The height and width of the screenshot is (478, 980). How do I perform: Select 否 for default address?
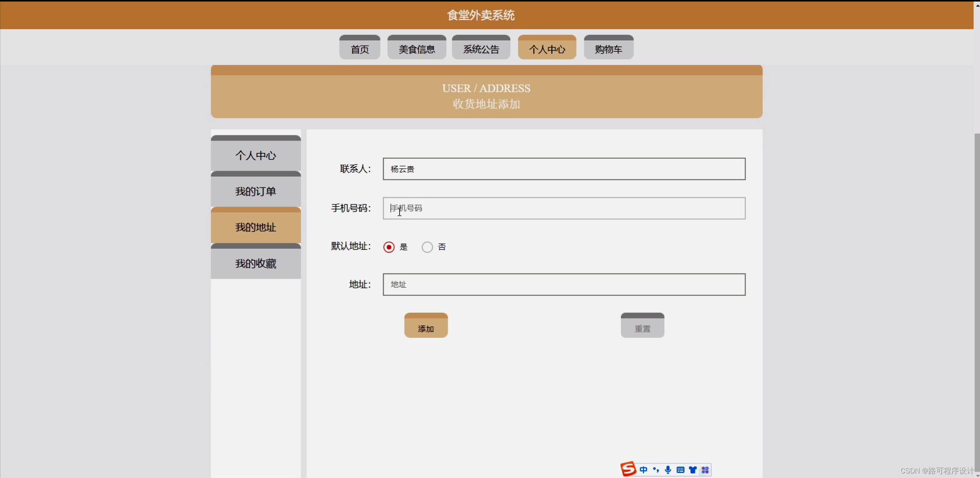(427, 247)
